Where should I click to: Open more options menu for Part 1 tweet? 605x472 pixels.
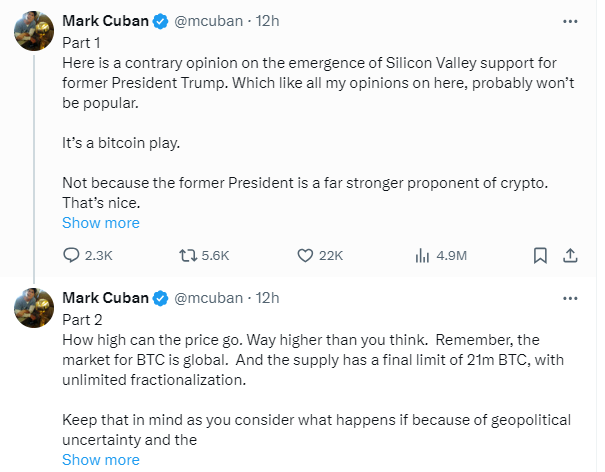tap(570, 21)
